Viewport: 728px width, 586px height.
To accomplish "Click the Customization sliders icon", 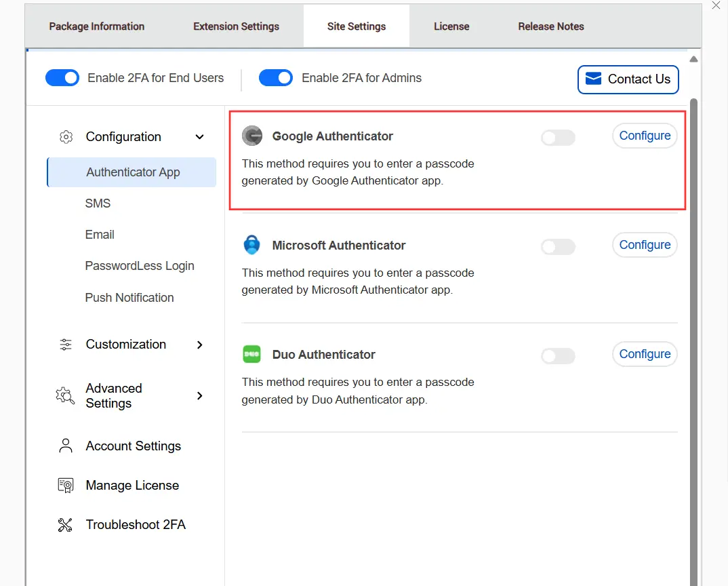I will pos(66,345).
